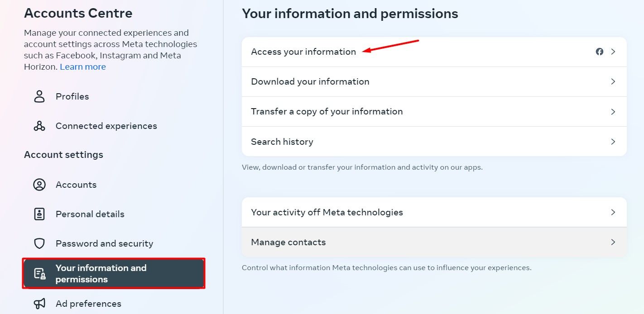The width and height of the screenshot is (644, 314).
Task: Open Download your information option
Action: 434,81
